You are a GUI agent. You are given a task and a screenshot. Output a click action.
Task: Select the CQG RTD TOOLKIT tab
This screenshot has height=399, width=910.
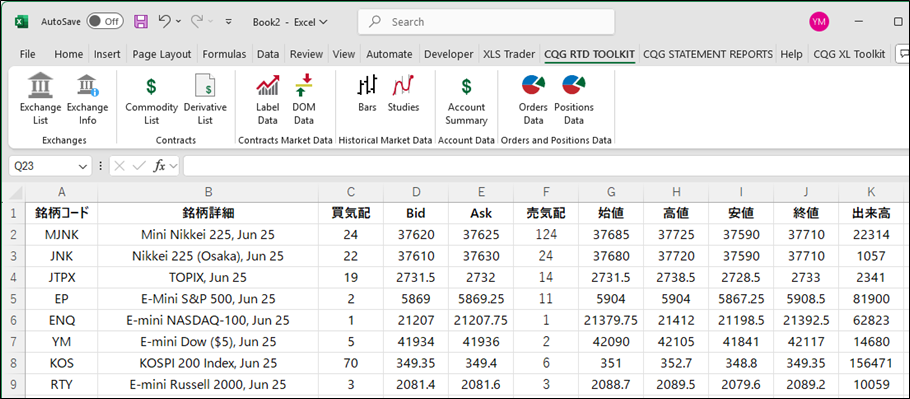point(590,54)
